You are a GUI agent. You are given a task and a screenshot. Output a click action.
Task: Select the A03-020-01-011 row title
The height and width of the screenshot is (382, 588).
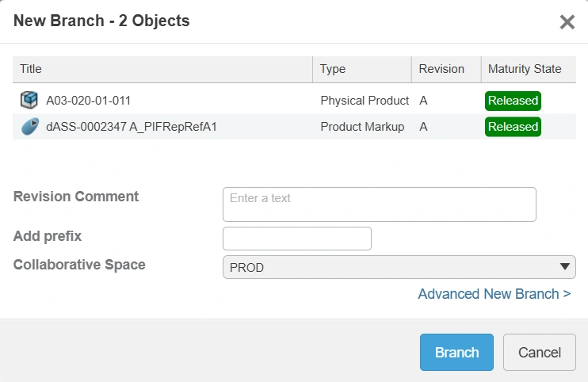point(89,101)
